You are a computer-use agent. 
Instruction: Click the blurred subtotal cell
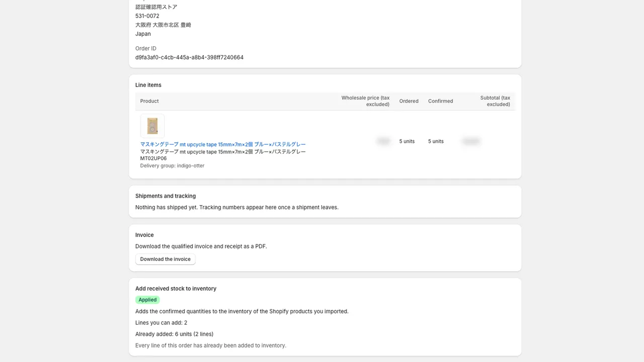471,141
